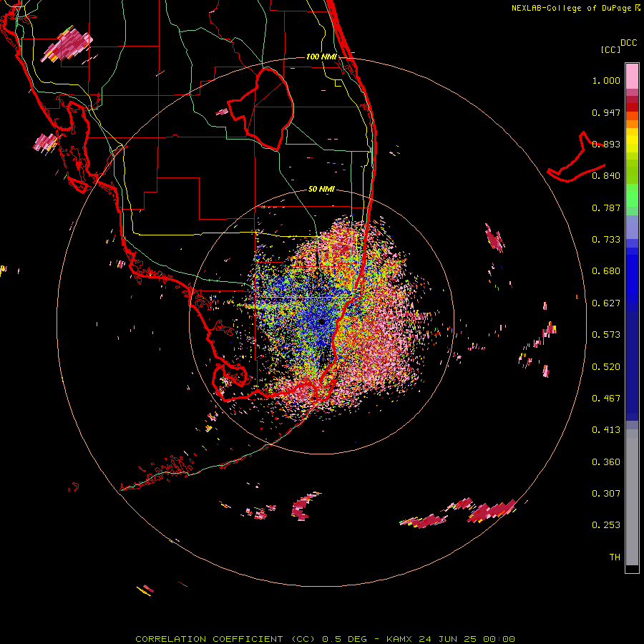Click the [CC] unit label near the color bar
Viewport: 644px width, 644px height.
pyautogui.click(x=610, y=49)
